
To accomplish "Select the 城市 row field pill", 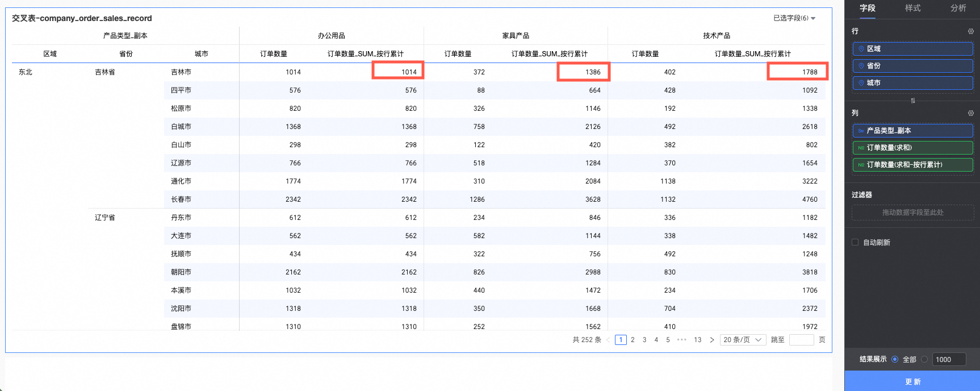I will click(x=912, y=83).
